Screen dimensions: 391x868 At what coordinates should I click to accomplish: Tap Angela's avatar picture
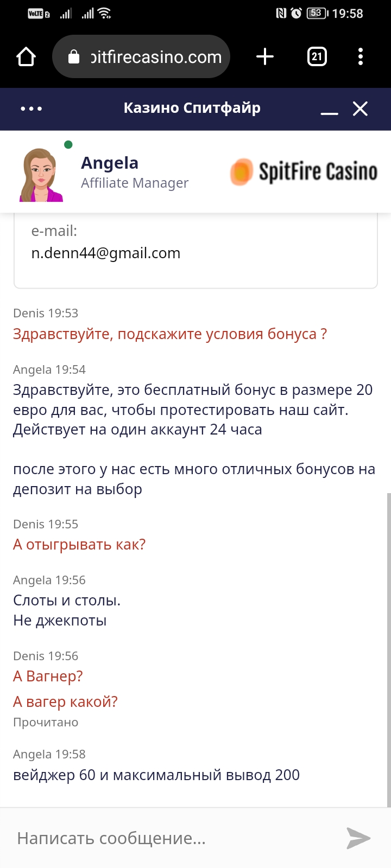point(41,175)
